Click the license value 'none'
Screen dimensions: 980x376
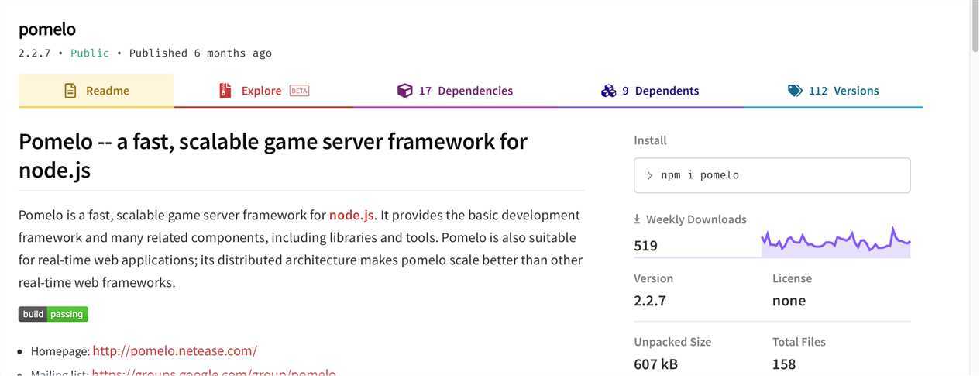pos(789,301)
